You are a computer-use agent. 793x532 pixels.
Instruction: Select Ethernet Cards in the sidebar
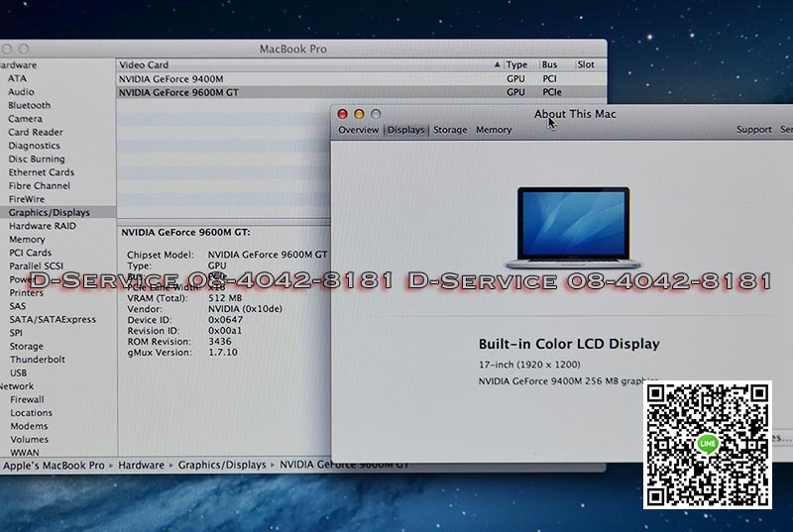(41, 172)
